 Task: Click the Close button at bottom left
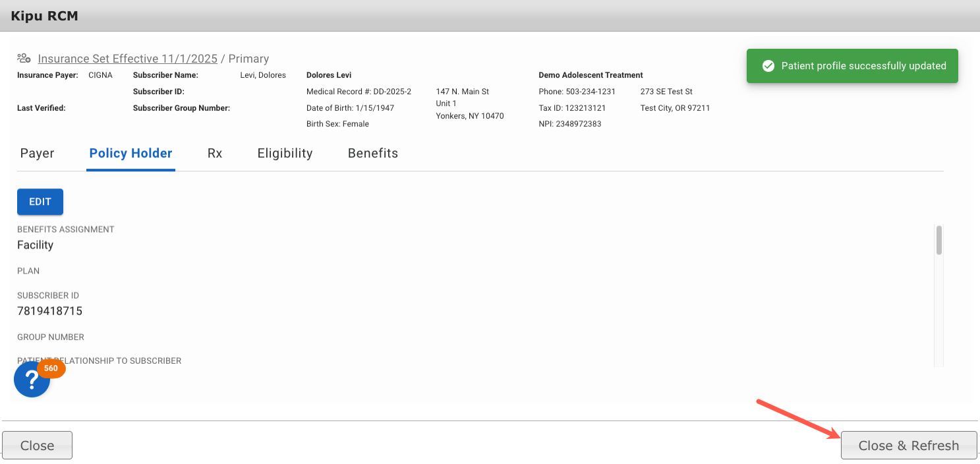37,446
